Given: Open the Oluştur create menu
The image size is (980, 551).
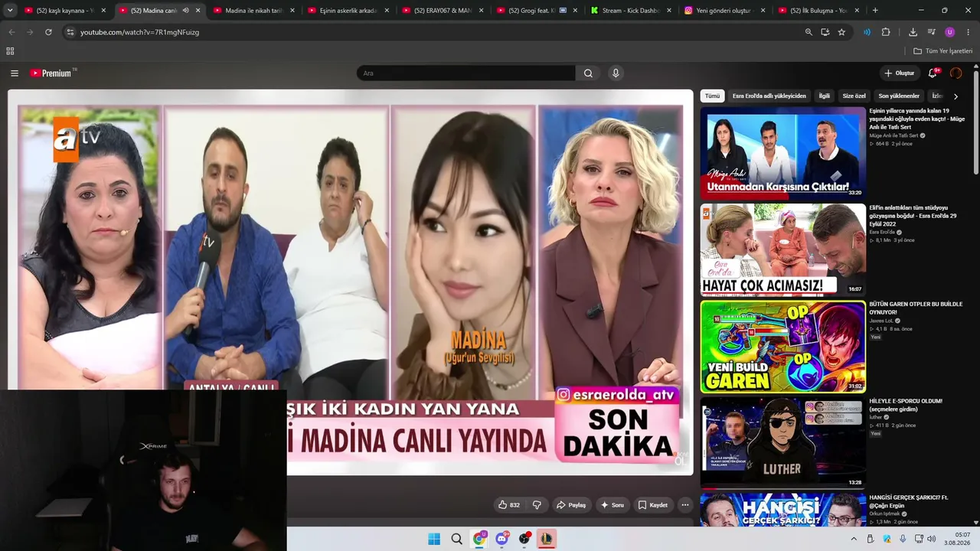Looking at the screenshot, I should [900, 73].
